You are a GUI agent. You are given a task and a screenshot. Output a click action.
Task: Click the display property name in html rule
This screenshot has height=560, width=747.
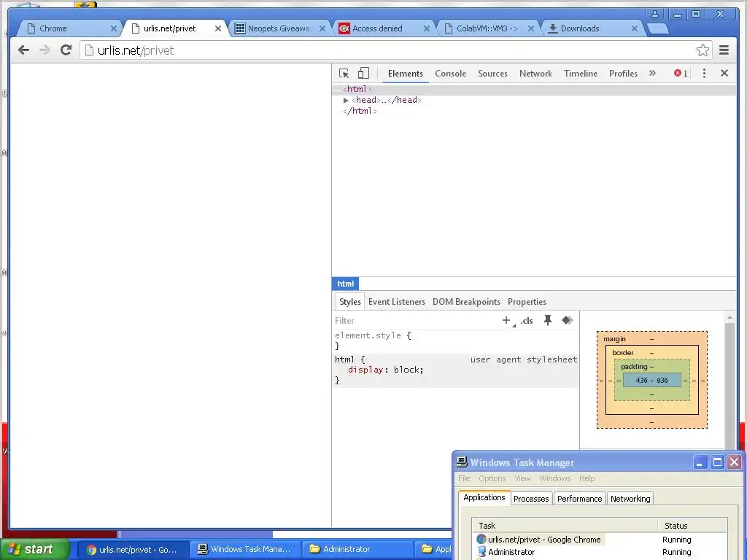(x=365, y=370)
